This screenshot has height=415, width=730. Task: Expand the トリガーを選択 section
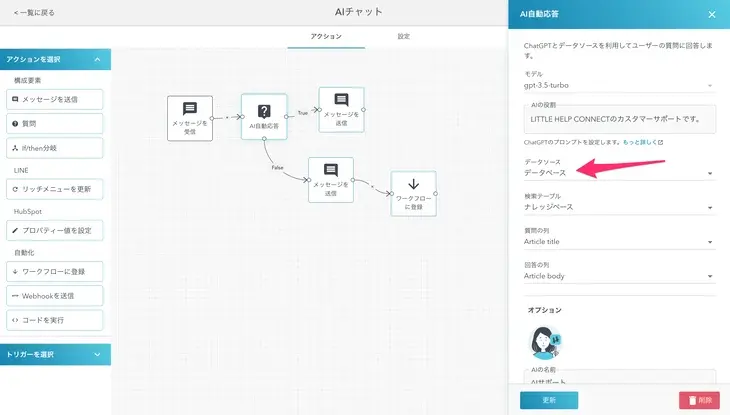pyautogui.click(x=97, y=354)
